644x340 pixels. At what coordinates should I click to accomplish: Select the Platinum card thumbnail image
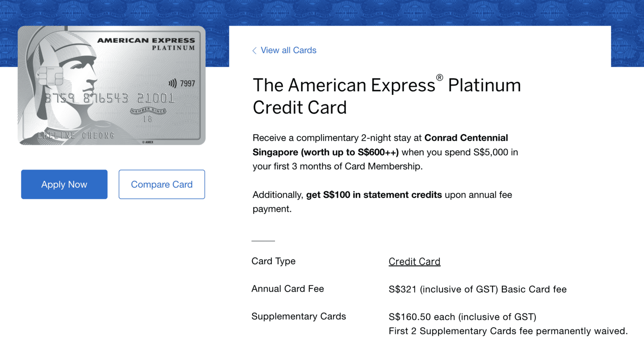111,85
